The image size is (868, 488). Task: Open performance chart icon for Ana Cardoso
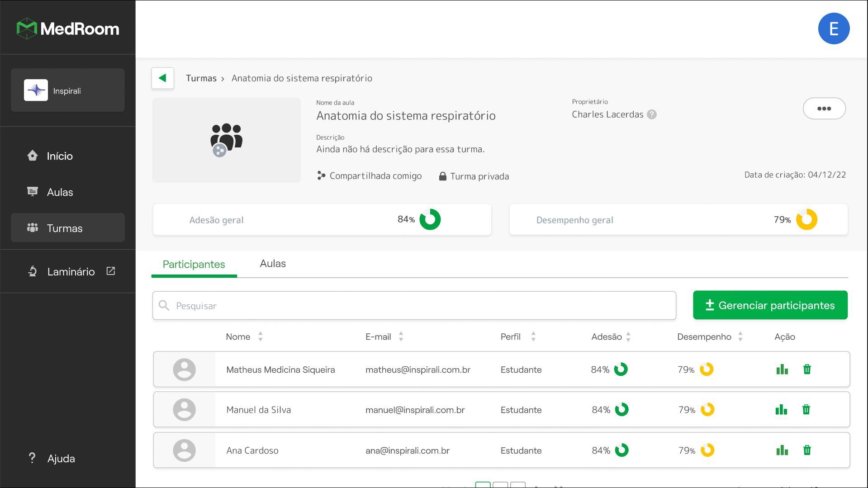(782, 450)
